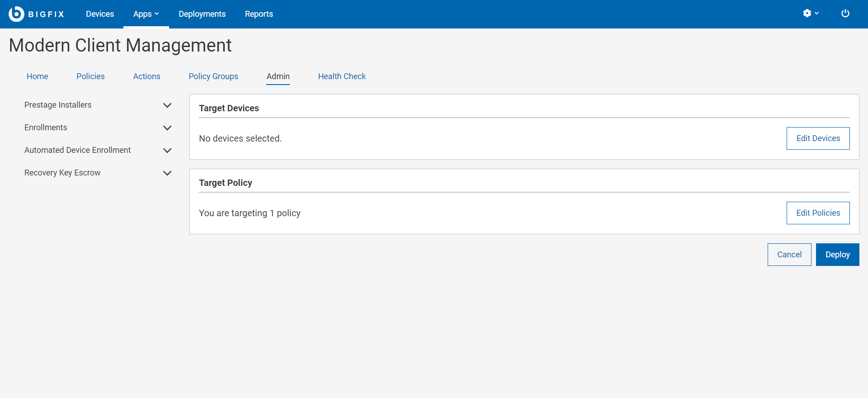Open the Deployments menu
868x398 pixels.
pyautogui.click(x=202, y=14)
